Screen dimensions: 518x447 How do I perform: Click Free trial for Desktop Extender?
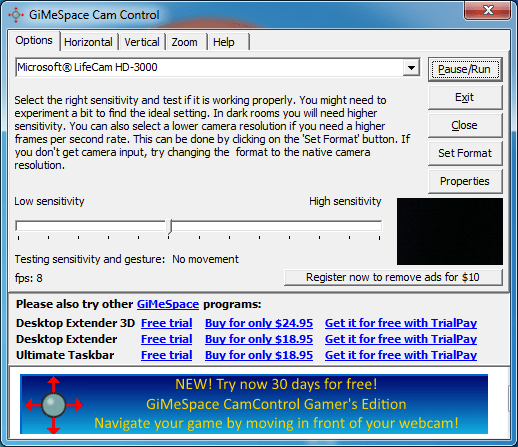[x=167, y=339]
